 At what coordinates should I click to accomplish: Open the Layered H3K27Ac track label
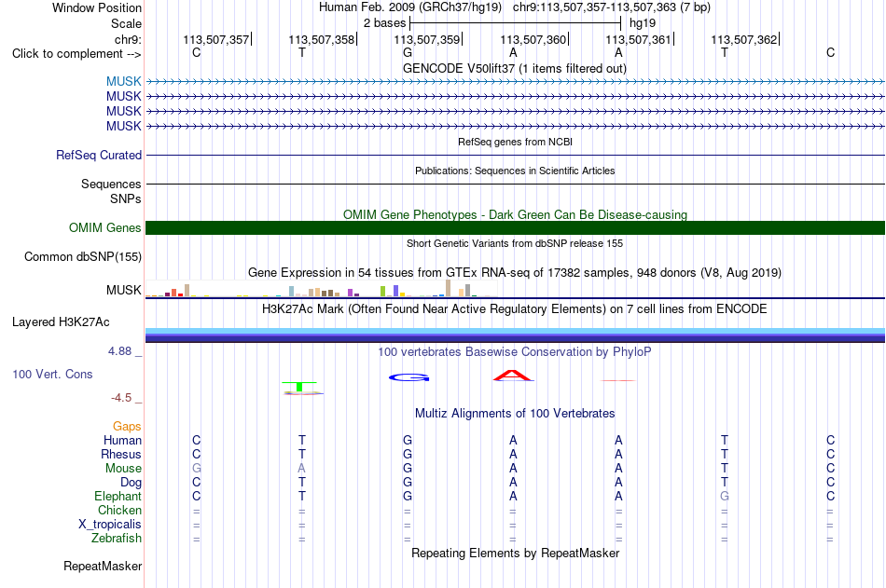(x=61, y=322)
